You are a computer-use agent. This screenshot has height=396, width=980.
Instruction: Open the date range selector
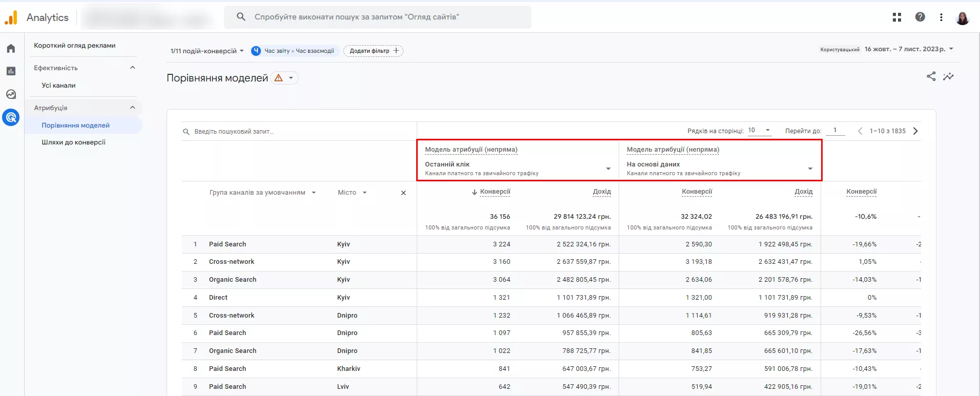pos(909,49)
